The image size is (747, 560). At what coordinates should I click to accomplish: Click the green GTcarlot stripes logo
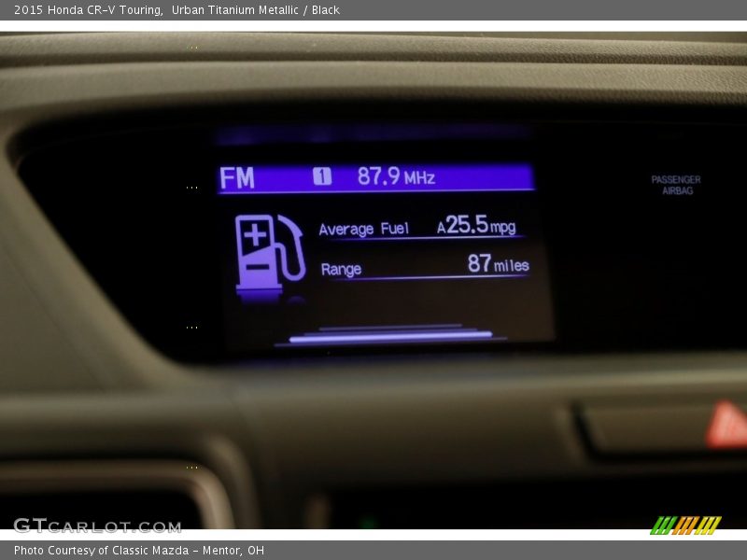686,524
